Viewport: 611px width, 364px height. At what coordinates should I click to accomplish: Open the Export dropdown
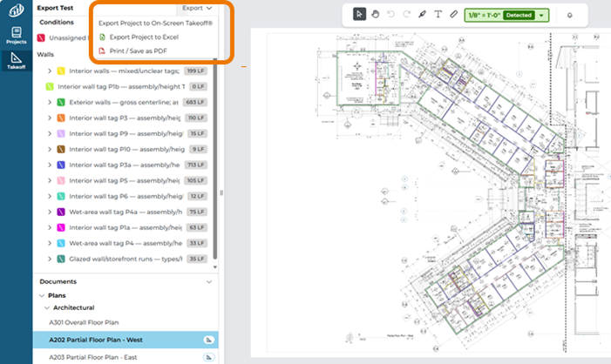(197, 8)
